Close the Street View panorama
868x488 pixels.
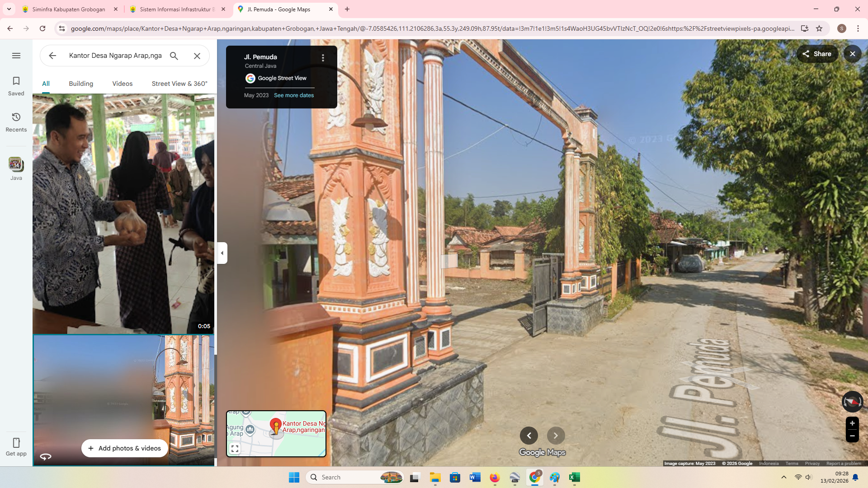853,54
